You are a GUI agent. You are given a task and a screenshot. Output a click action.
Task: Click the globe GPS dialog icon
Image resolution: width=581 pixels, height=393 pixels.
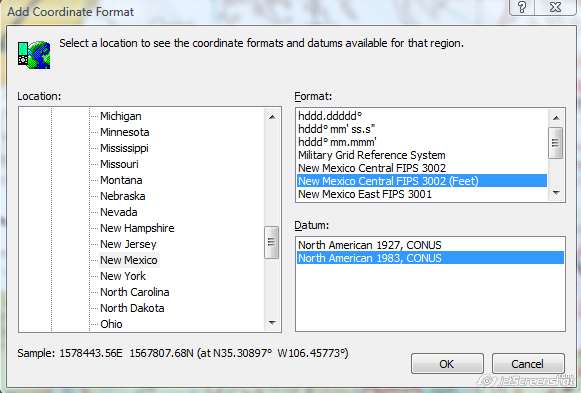(34, 55)
